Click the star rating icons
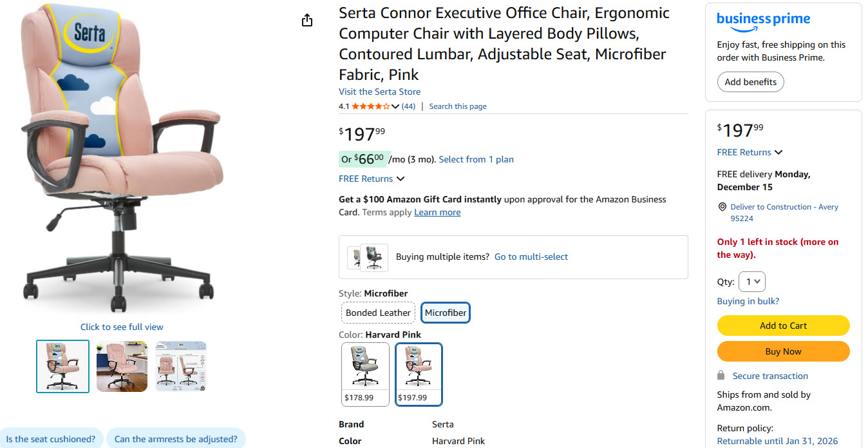The height and width of the screenshot is (448, 868). pyautogui.click(x=370, y=106)
